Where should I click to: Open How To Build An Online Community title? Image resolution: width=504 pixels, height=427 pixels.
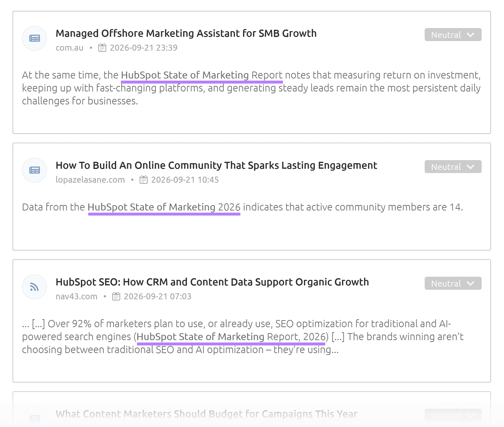(x=216, y=166)
